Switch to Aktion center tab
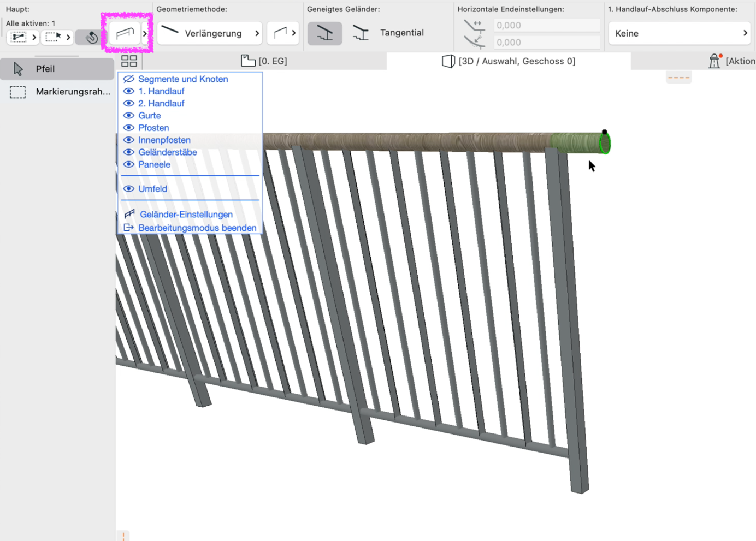This screenshot has height=541, width=756. tap(731, 61)
